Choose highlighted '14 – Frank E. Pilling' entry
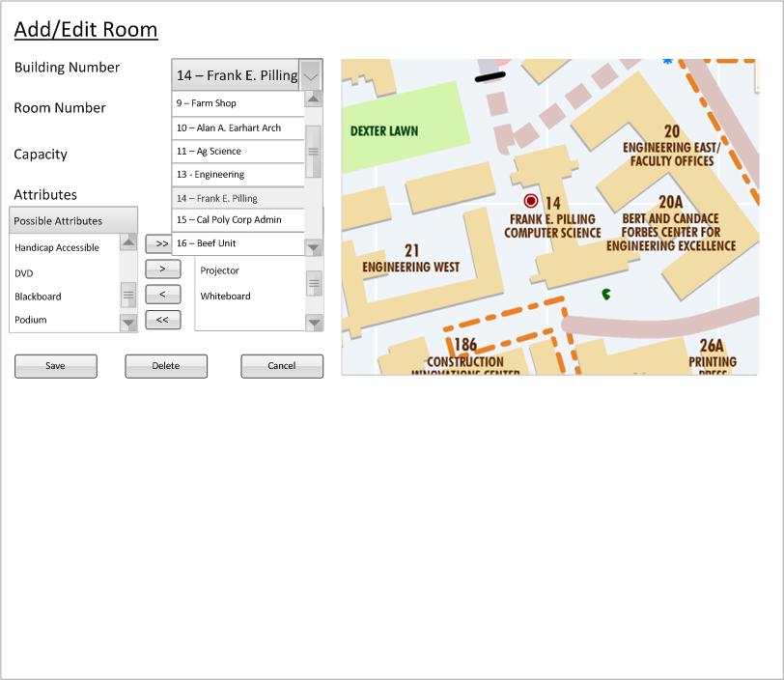Image resolution: width=784 pixels, height=680 pixels. pyautogui.click(x=238, y=198)
